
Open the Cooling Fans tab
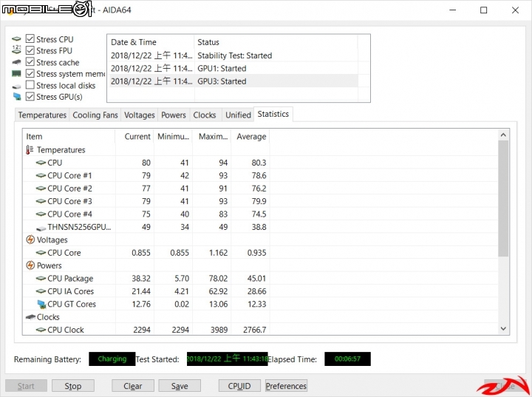(x=95, y=115)
